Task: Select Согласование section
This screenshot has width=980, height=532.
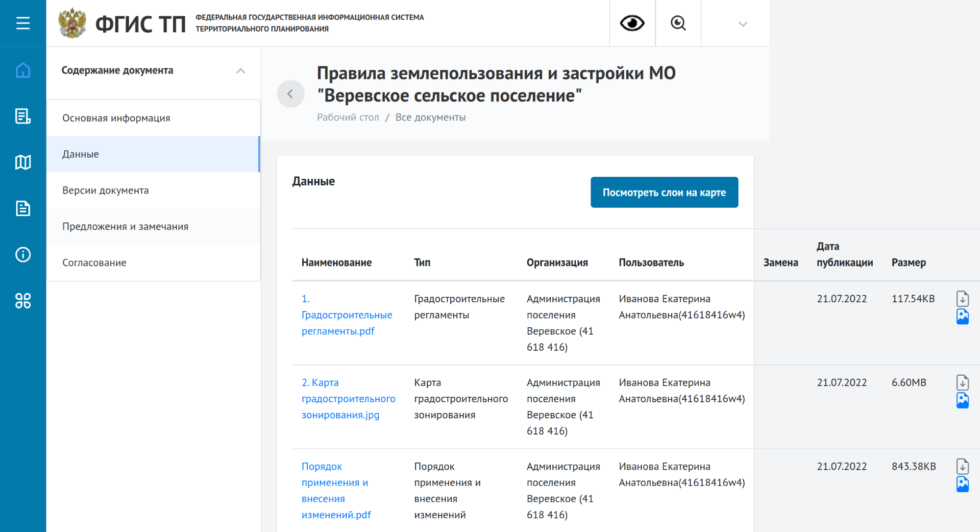Action: 153,263
